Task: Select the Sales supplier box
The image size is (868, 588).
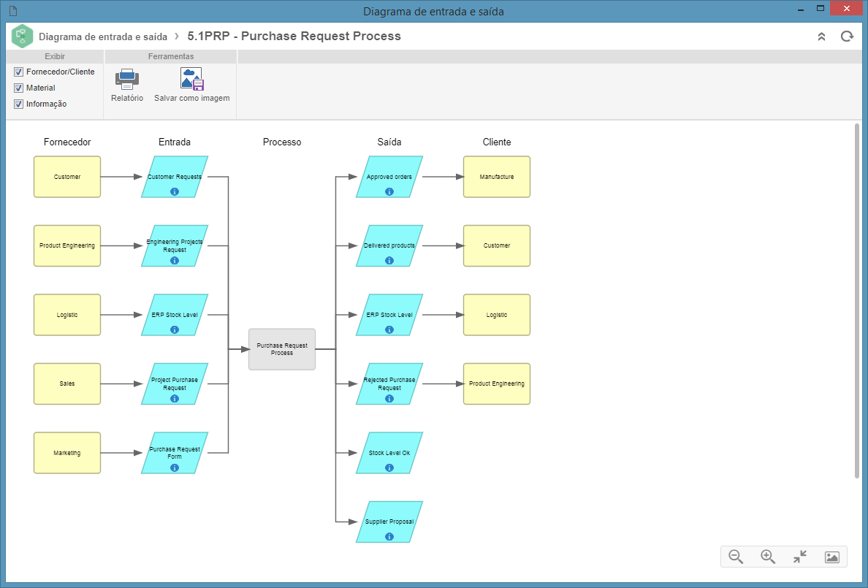Action: (67, 383)
